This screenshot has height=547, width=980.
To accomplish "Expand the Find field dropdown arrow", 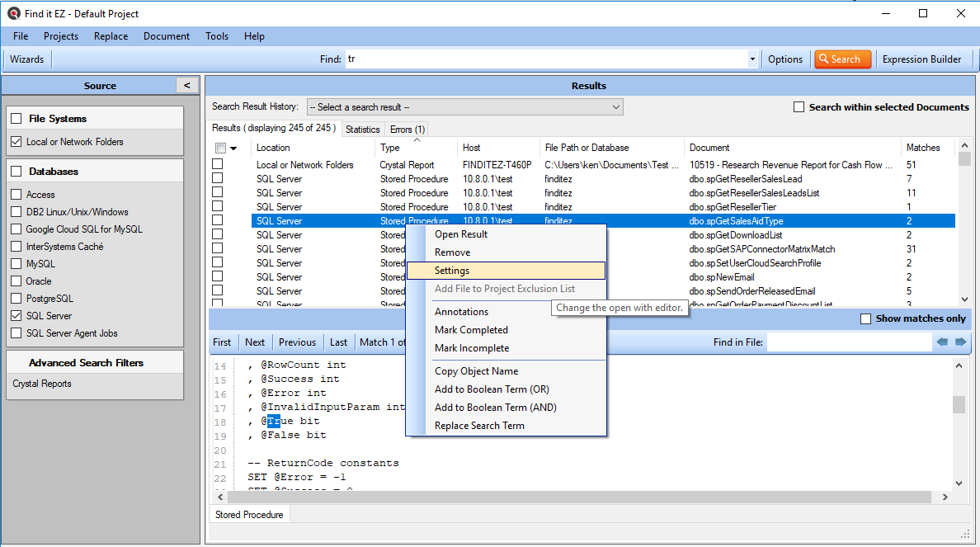I will tap(751, 59).
